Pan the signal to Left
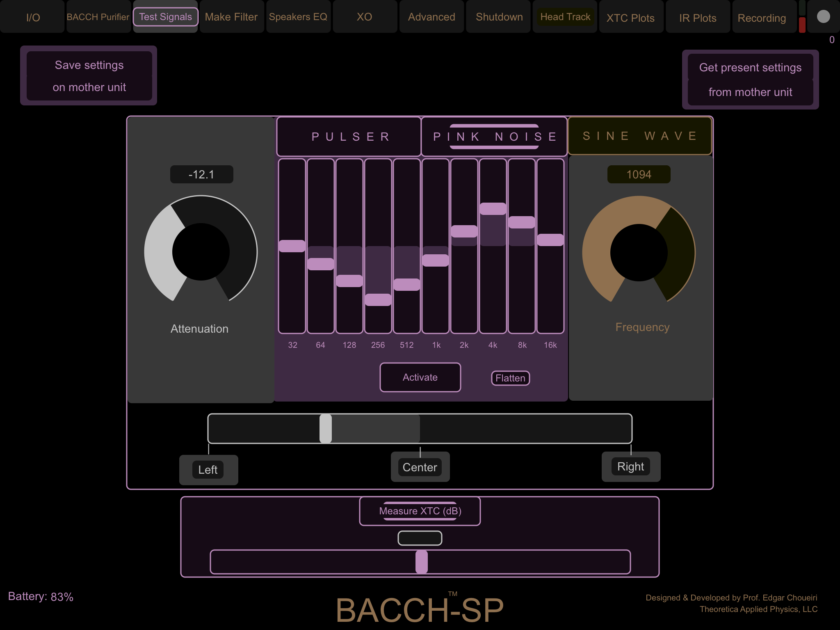Image resolution: width=840 pixels, height=630 pixels. [208, 470]
